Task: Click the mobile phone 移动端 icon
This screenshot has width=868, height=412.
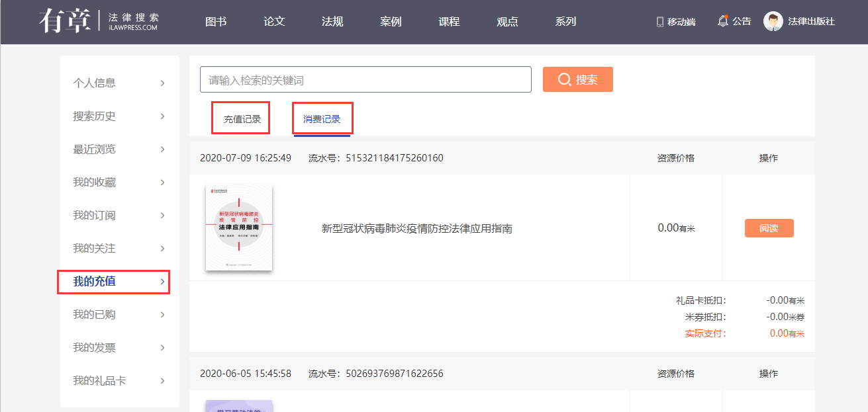Action: coord(659,22)
